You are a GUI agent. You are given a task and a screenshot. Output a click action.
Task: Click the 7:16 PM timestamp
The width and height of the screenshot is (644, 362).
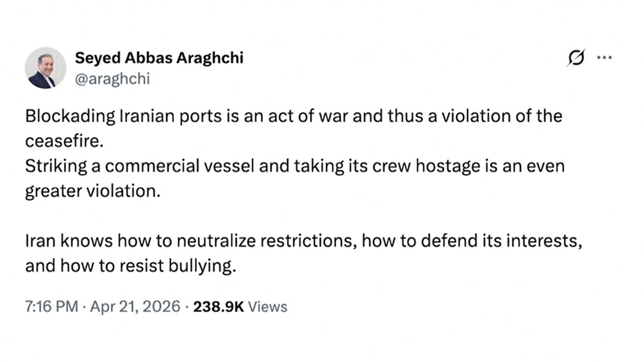click(51, 306)
